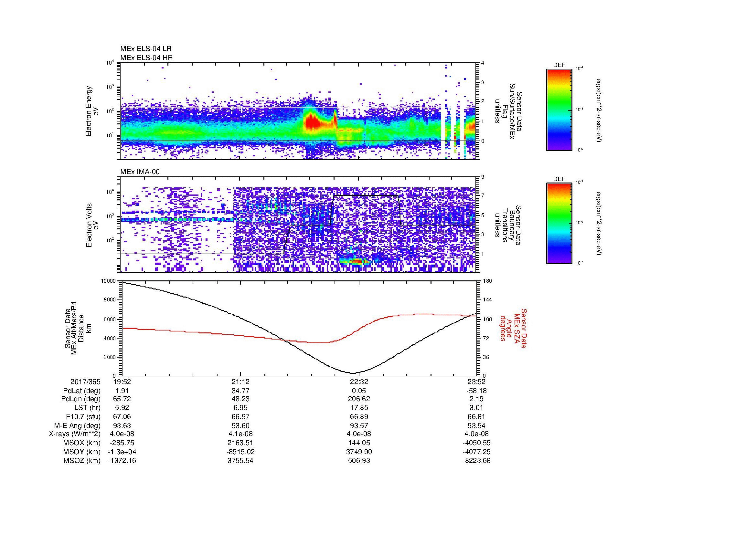Click the Boundary Transitions axis label
Viewport: 756px width, 534px height.
tap(508, 225)
